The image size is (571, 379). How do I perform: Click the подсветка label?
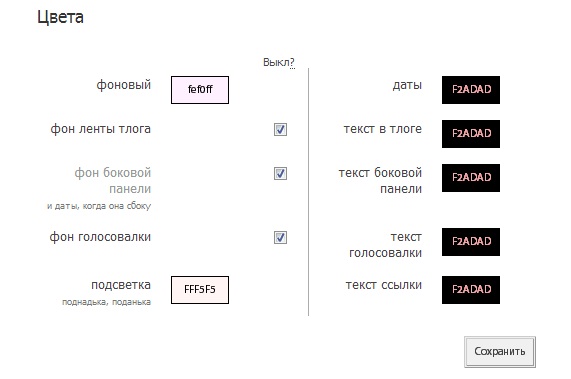[121, 285]
